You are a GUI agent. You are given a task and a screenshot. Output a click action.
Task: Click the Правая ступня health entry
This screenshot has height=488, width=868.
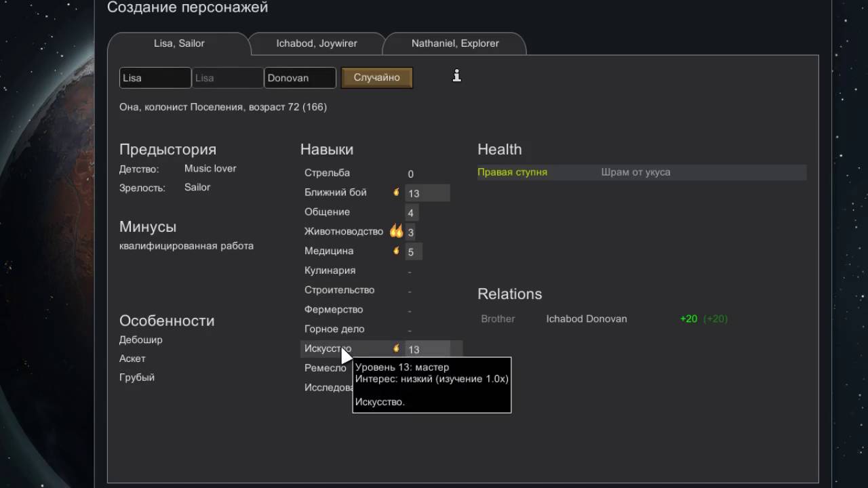(x=512, y=172)
